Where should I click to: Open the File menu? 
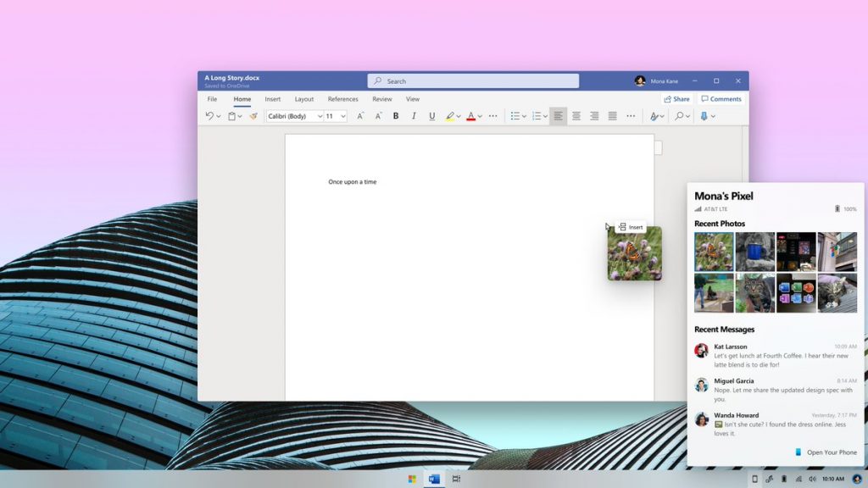212,99
